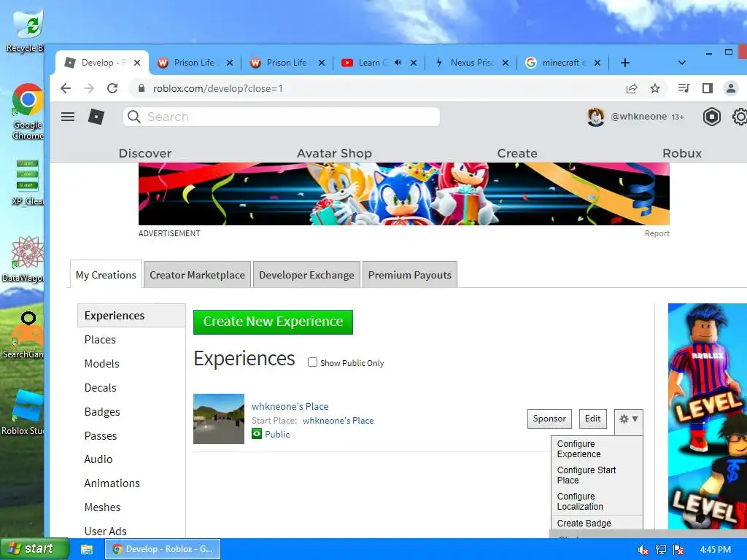Choose Create Badge menu entry
Screen dimensions: 747x560
tap(597, 524)
